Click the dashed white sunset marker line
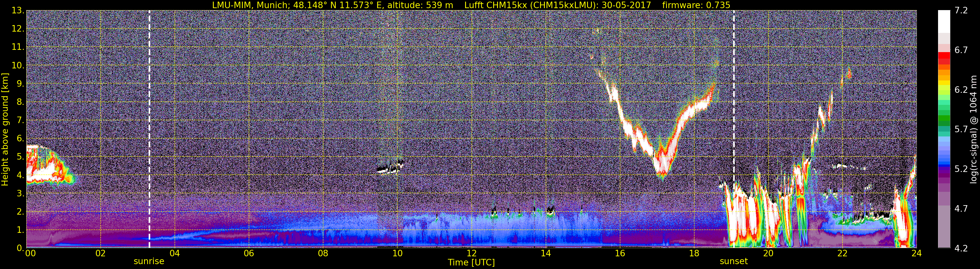Screen dimensions: 980x269 click(x=733, y=130)
